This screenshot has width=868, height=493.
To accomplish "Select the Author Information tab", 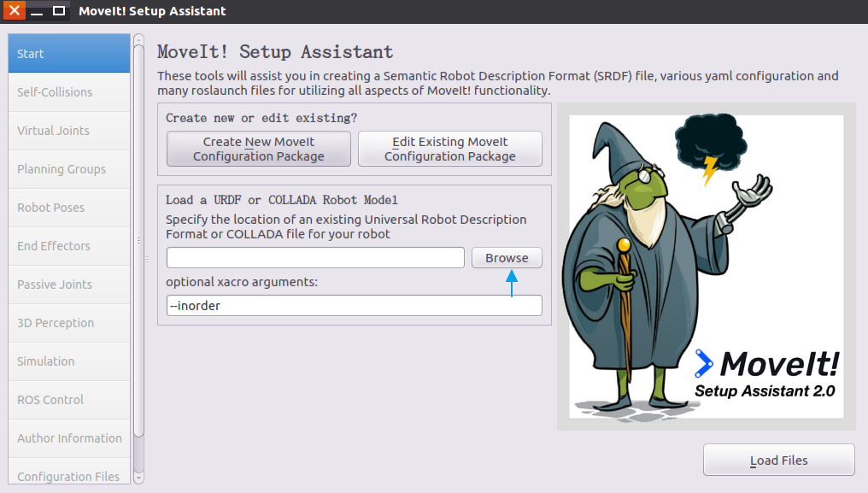I will (x=69, y=438).
